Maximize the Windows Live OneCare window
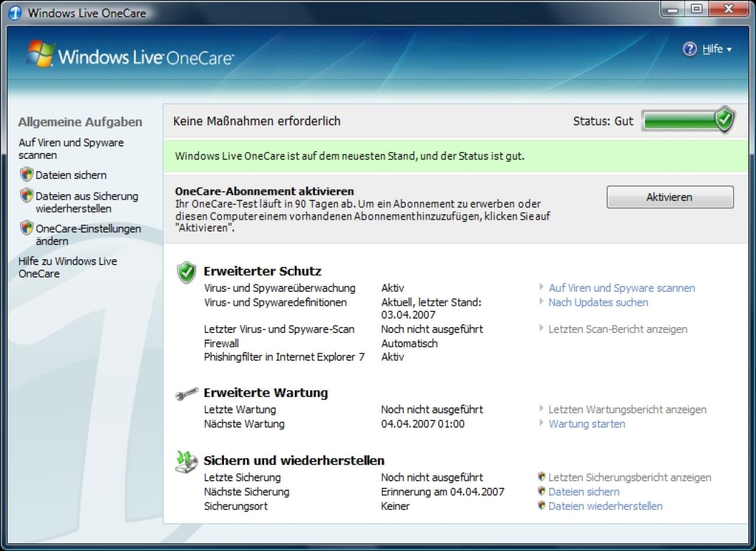756x551 pixels. pyautogui.click(x=697, y=9)
